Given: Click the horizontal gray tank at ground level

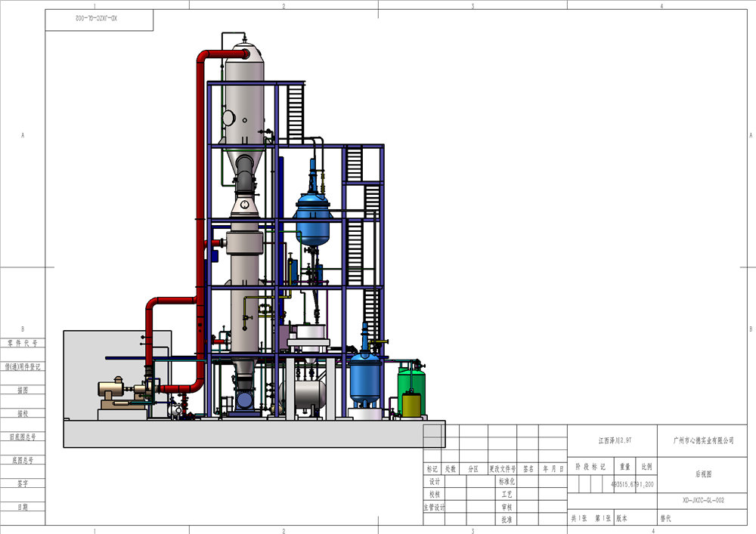Looking at the screenshot, I should click(x=302, y=394).
